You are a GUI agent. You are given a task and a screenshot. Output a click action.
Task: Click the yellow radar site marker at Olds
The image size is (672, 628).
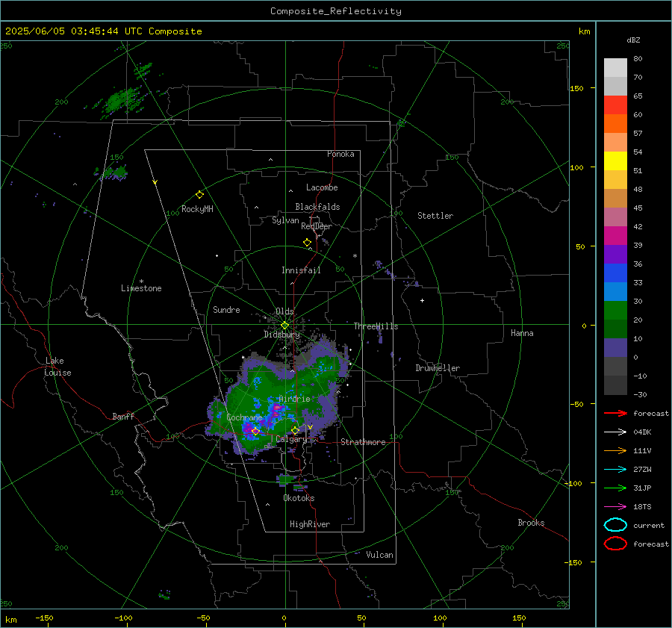(x=284, y=326)
